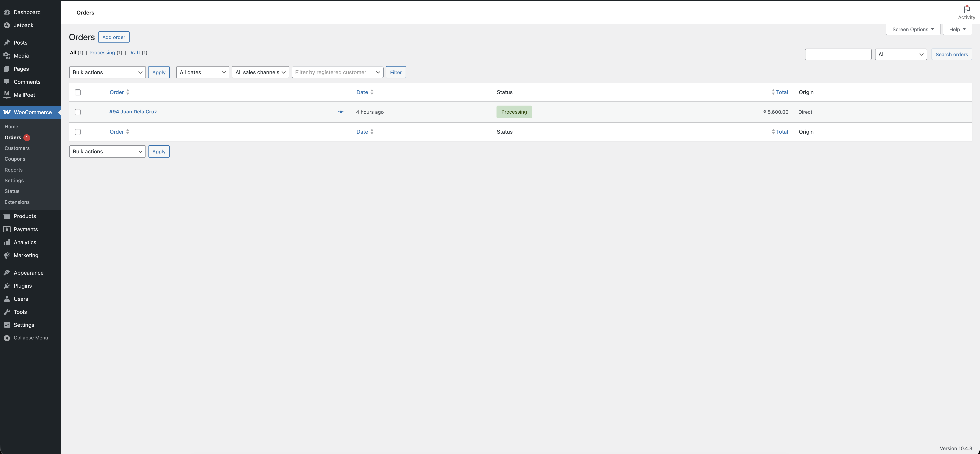Viewport: 980px width, 454px height.
Task: Tick the checkbox for order #94
Action: [x=78, y=112]
